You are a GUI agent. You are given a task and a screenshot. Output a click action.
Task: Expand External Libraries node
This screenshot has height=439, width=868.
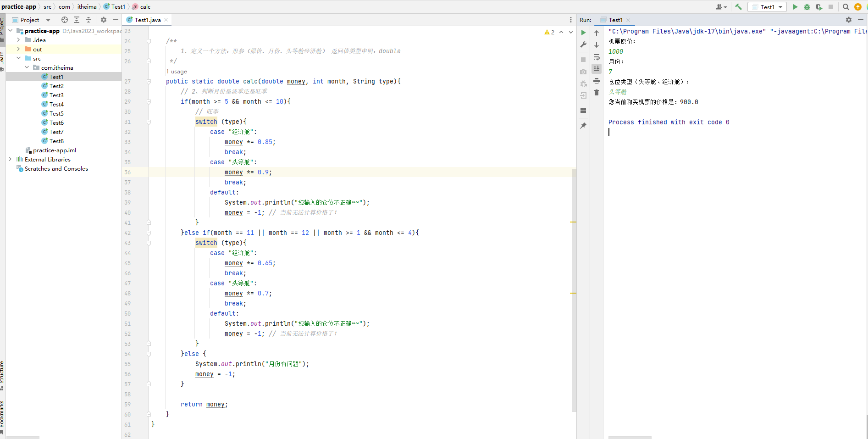(x=11, y=159)
